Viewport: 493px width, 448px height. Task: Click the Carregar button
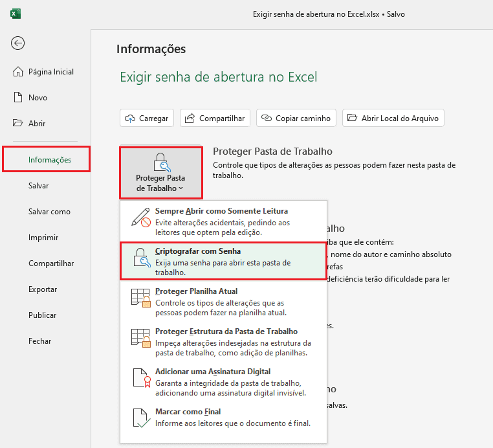pos(147,118)
